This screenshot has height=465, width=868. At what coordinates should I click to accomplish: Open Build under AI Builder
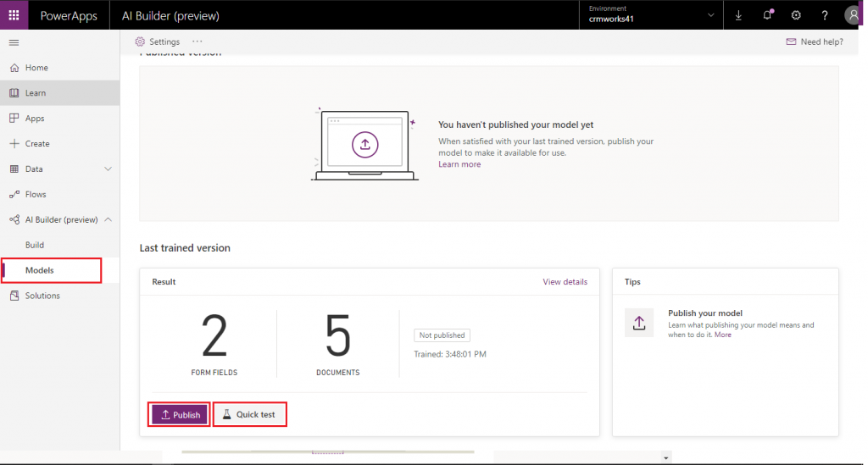pyautogui.click(x=60, y=245)
